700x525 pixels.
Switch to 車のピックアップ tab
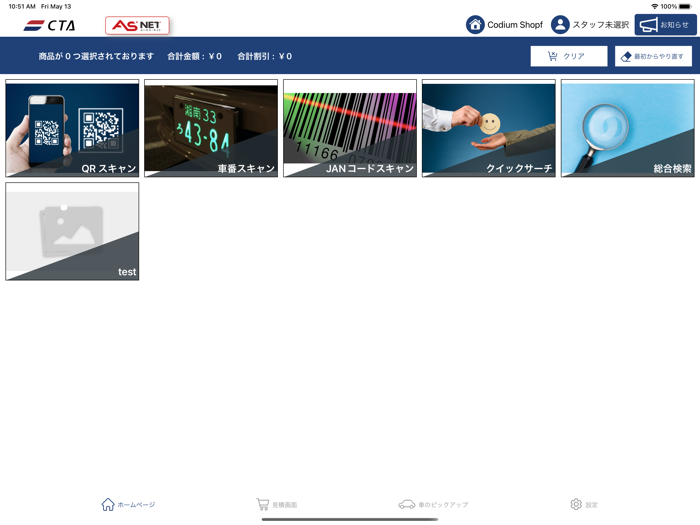pyautogui.click(x=433, y=504)
